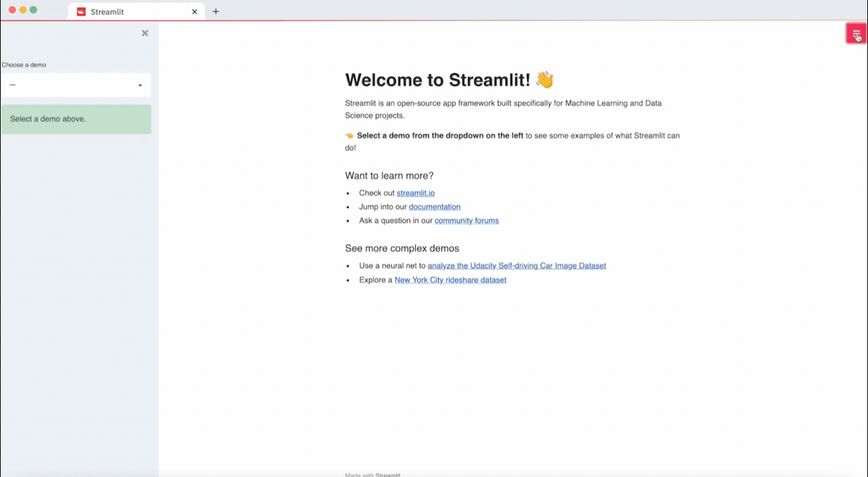Click the red traffic light button
Viewport: 868px width, 477px height.
click(13, 9)
